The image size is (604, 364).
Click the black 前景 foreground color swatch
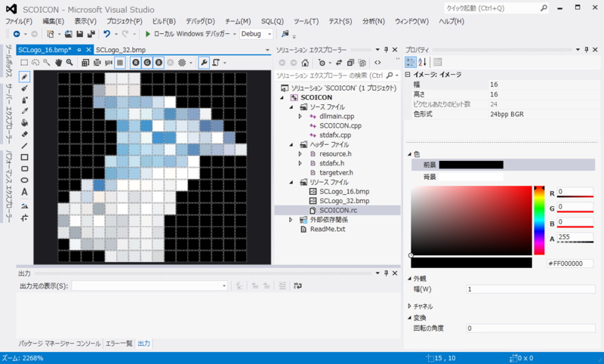coord(471,165)
